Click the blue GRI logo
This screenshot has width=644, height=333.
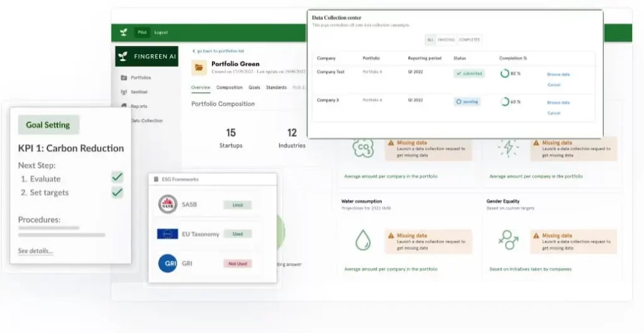point(167,264)
